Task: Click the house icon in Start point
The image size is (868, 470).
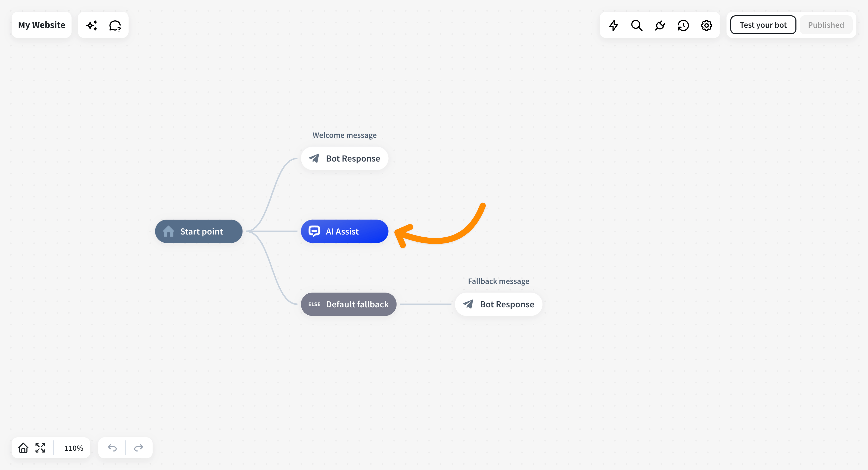Action: 168,232
